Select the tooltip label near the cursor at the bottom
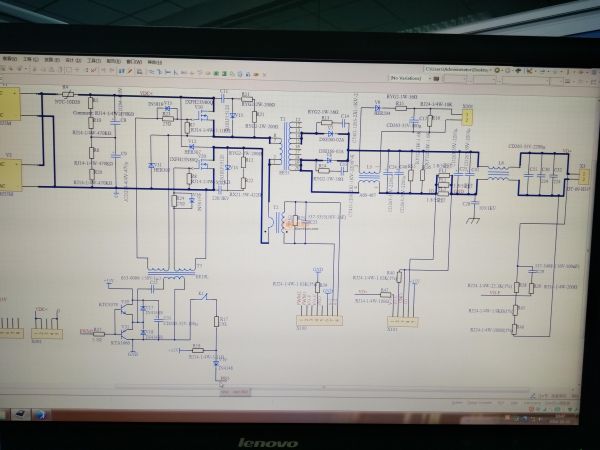600x450 pixels. coord(236,392)
